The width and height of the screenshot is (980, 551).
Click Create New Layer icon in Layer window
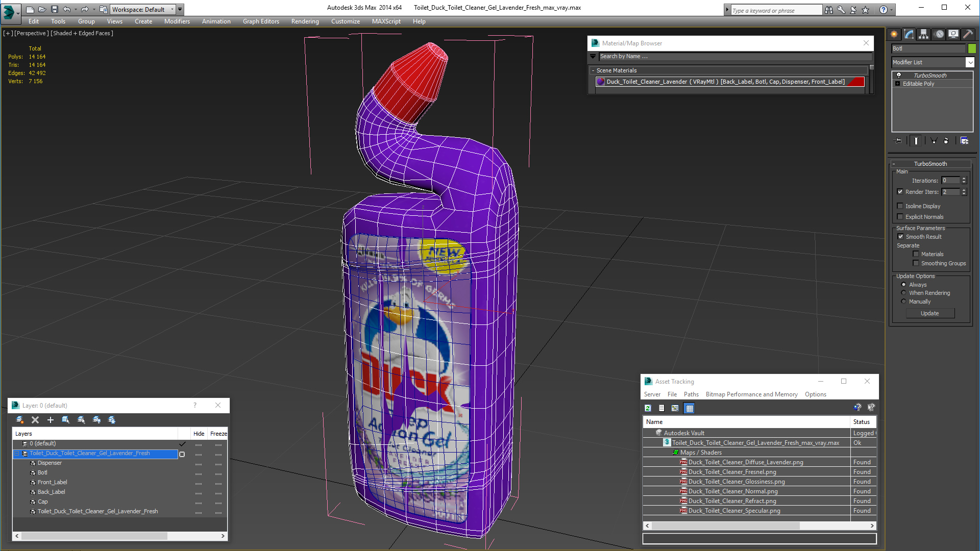coord(20,420)
